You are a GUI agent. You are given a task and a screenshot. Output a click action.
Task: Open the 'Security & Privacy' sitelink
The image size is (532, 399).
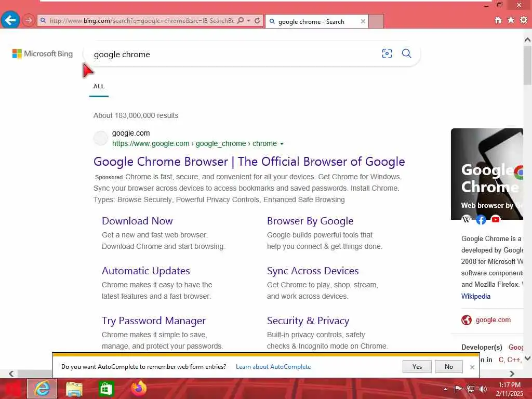pyautogui.click(x=308, y=321)
